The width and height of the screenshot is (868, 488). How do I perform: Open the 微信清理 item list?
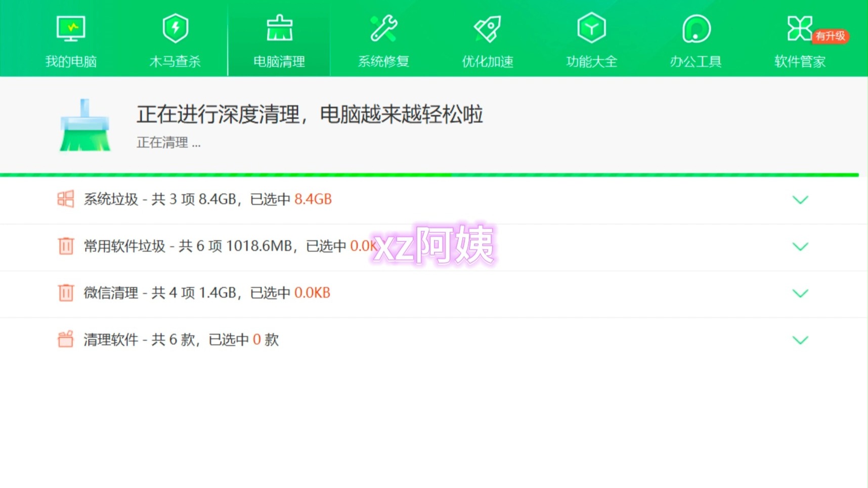tap(800, 293)
